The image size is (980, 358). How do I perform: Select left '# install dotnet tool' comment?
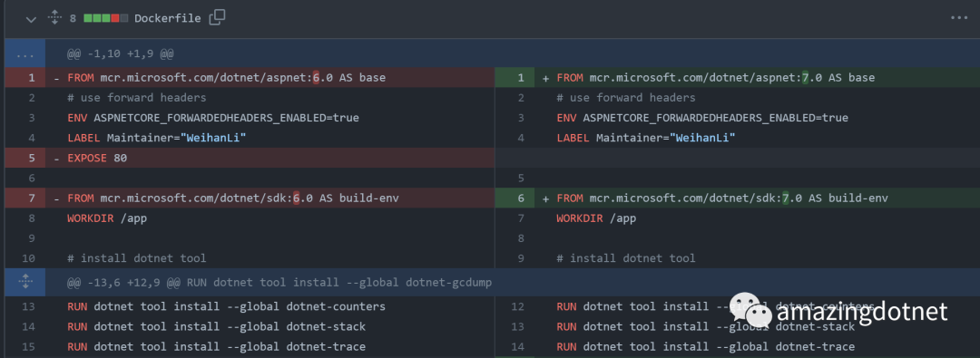(x=136, y=258)
